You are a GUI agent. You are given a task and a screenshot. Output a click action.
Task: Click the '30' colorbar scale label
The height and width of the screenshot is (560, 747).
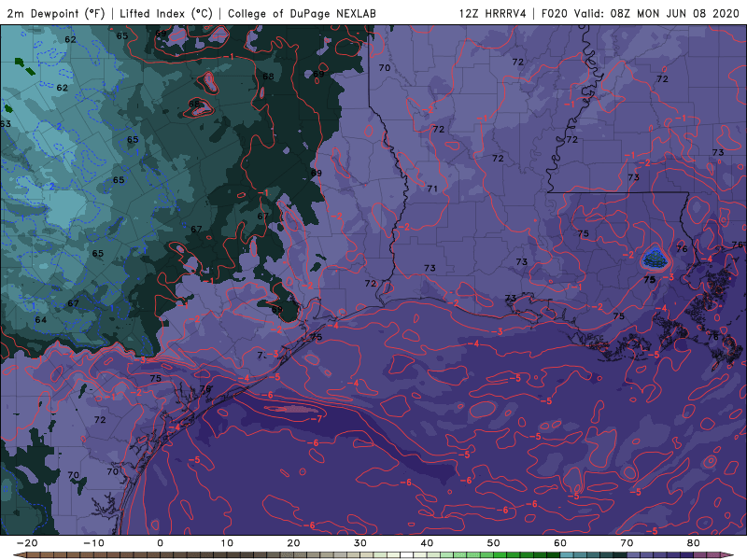360,543
